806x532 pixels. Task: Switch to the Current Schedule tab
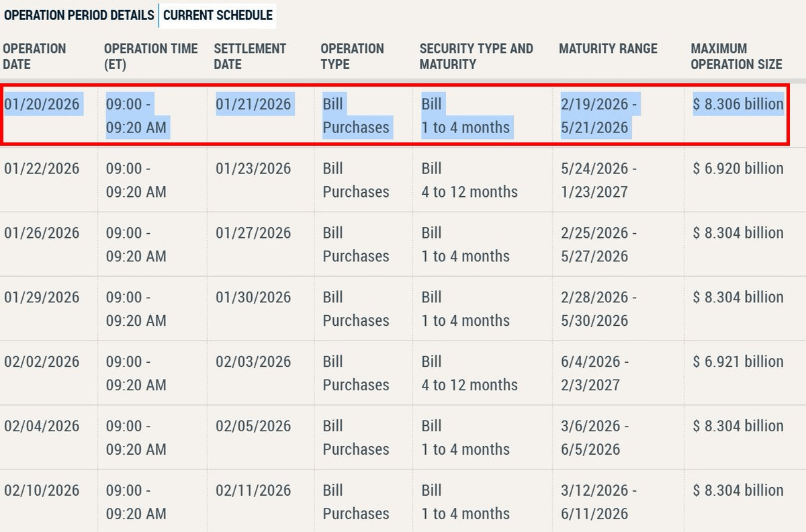point(218,15)
